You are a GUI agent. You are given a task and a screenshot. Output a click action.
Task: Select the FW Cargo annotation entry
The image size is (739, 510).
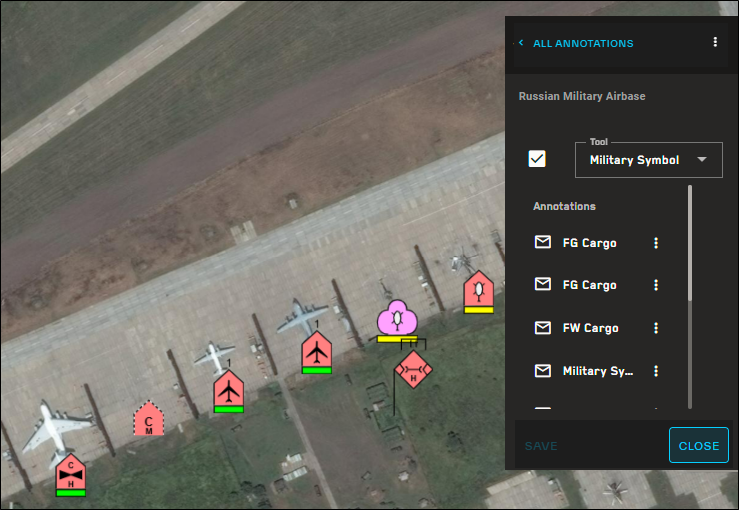click(x=590, y=328)
